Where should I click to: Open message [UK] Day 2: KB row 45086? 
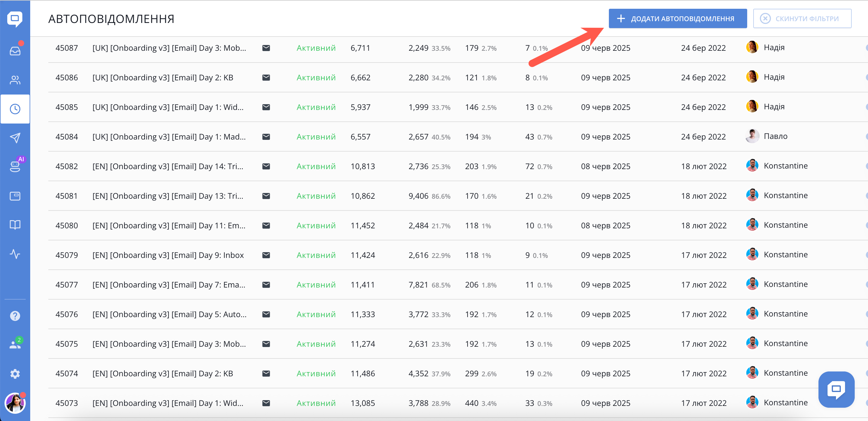pos(163,78)
